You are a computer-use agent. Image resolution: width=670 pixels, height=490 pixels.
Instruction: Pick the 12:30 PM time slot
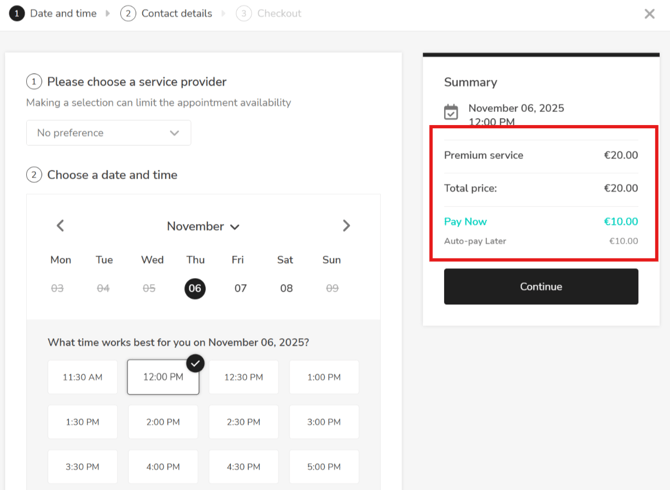244,378
